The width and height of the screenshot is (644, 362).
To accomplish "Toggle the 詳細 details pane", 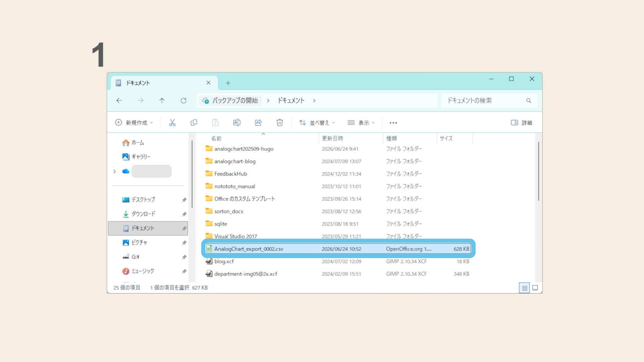I will [x=521, y=123].
